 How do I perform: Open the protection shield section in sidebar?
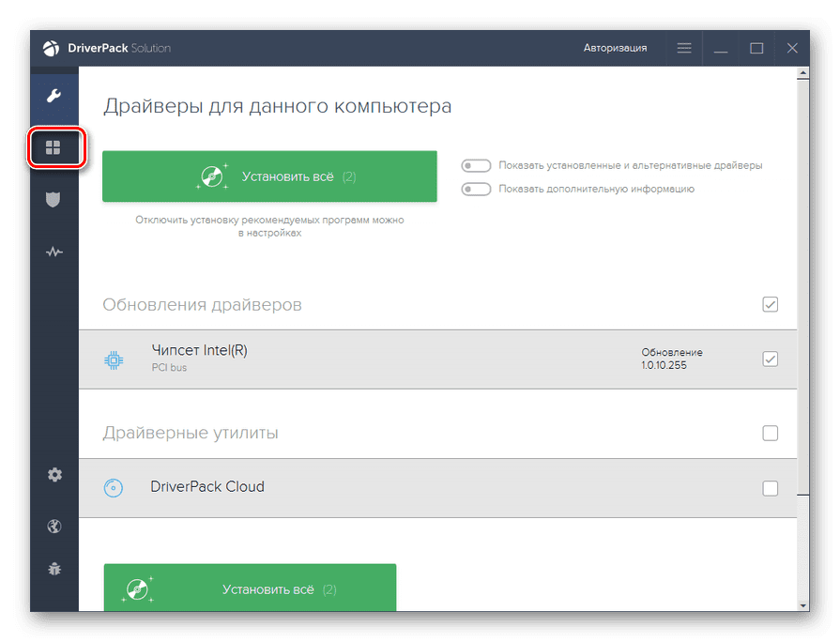(x=53, y=199)
